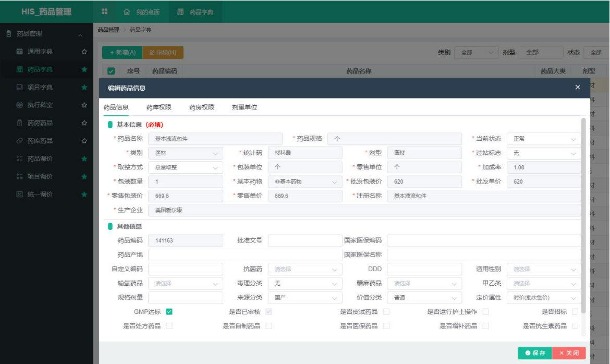The image size is (610, 364).
Task: Switch to the 药库权限 tab
Action: point(158,107)
